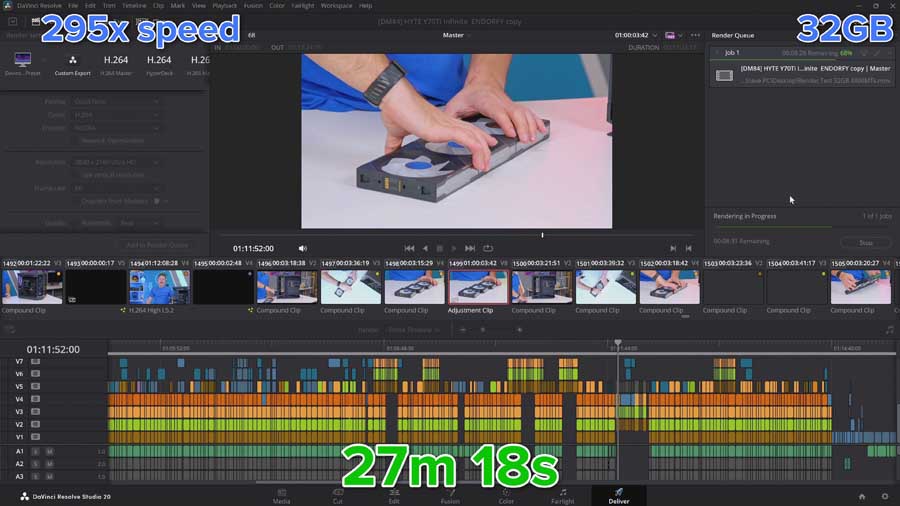This screenshot has width=900, height=506.
Task: Toggle loop playback in the viewer
Action: [x=488, y=248]
